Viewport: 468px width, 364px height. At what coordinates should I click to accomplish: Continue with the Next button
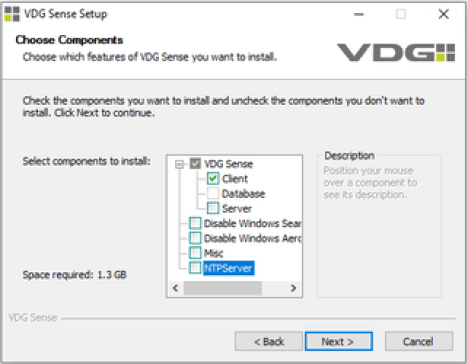[339, 341]
